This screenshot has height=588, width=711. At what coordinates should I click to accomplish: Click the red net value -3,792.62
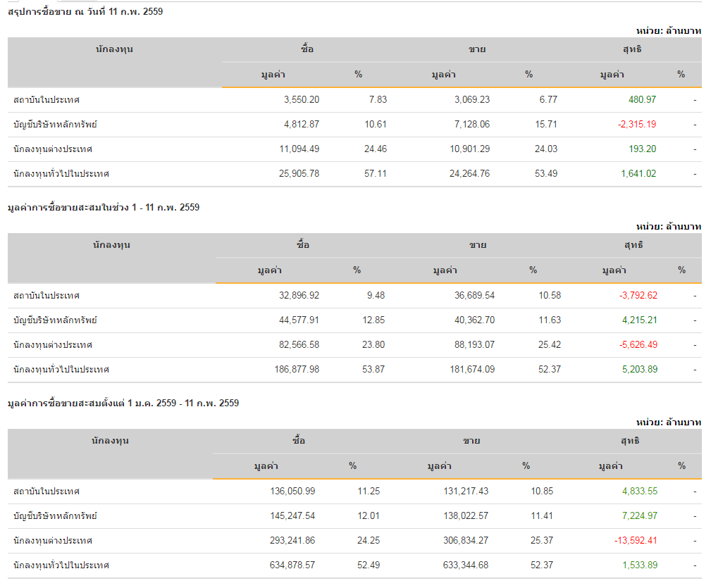click(x=638, y=296)
